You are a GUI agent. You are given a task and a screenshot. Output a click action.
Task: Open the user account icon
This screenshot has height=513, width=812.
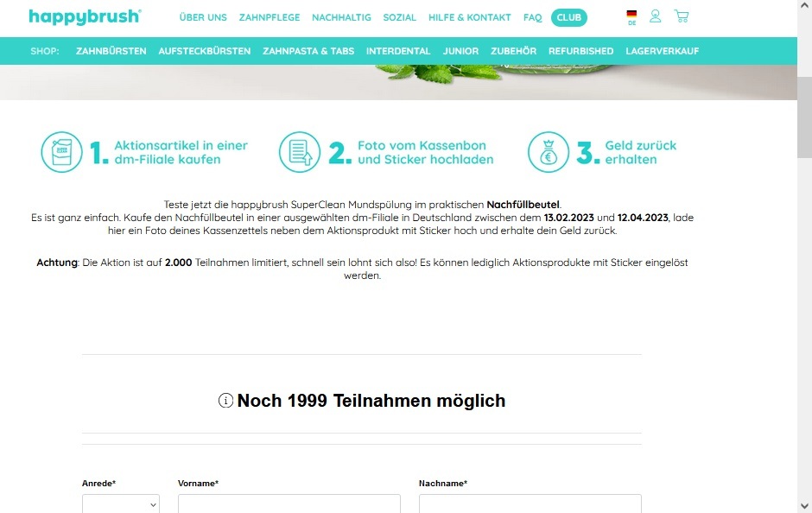655,16
